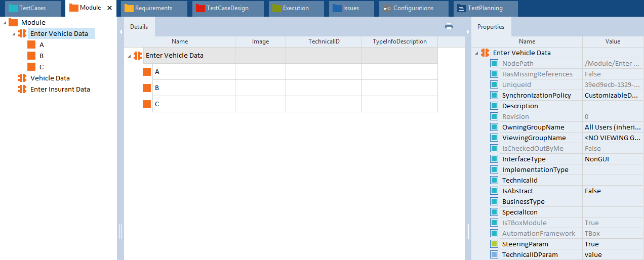Click the Properties Value column header
Screen dimensions: 644x260
613,41
